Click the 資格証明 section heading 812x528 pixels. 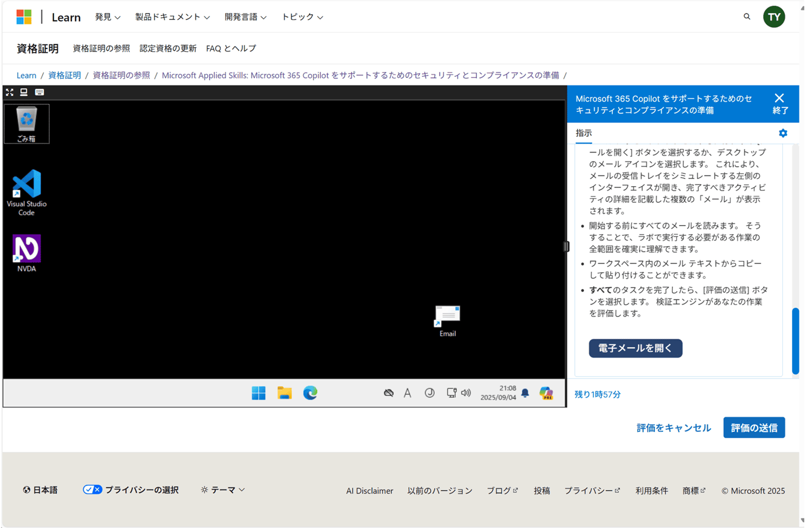[x=37, y=48]
